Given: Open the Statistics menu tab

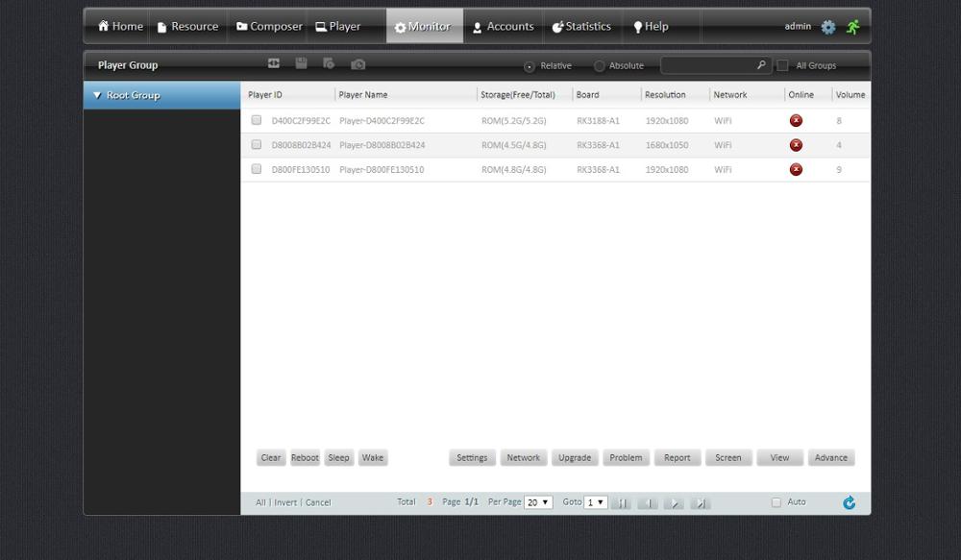Looking at the screenshot, I should coord(581,26).
